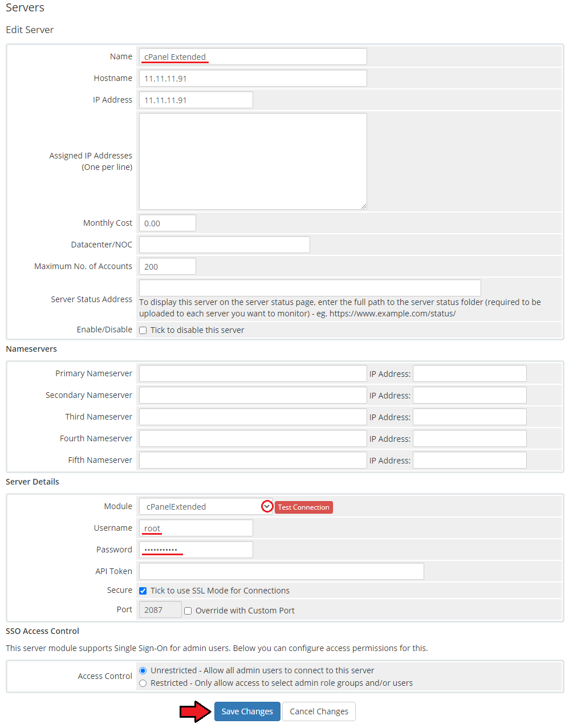Click the Monthly Cost field

(x=167, y=223)
